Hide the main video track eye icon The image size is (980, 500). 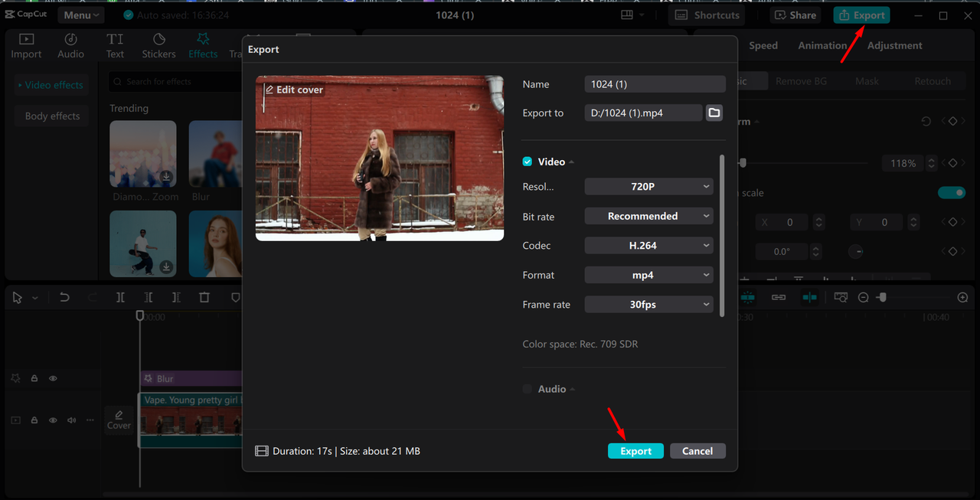pyautogui.click(x=54, y=420)
